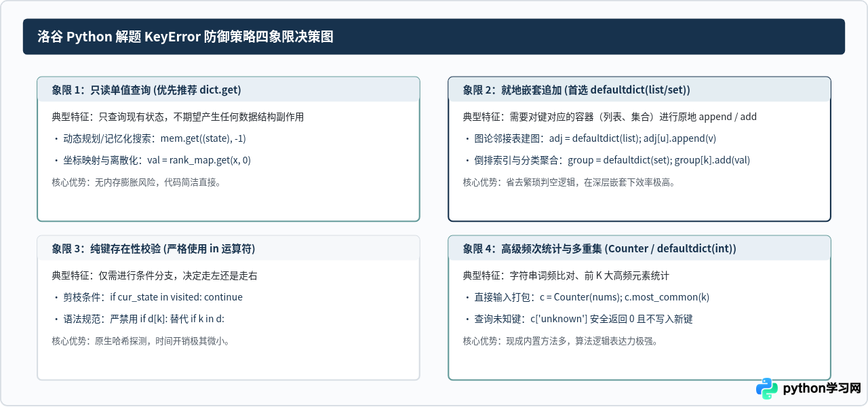Screen dimensions: 868x407
Task: Click the bullet '倒排索引与分类聚合：group = defaultdict(set)'
Action: tap(606, 160)
